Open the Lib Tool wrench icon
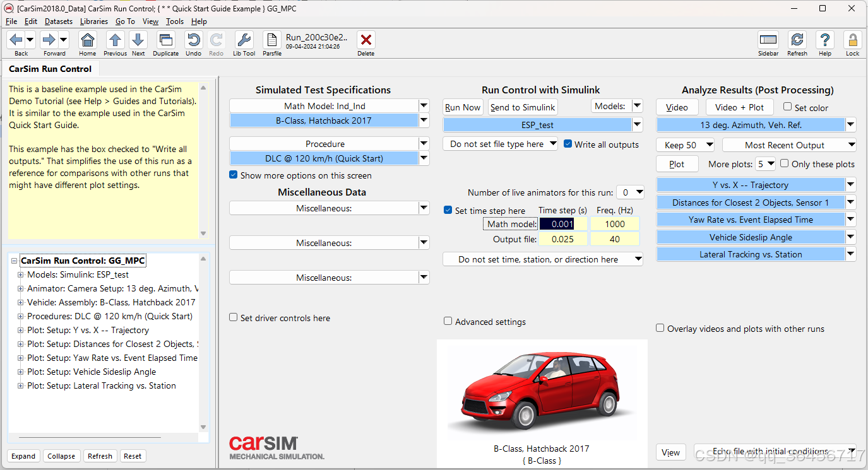This screenshot has height=470, width=868. coord(244,40)
